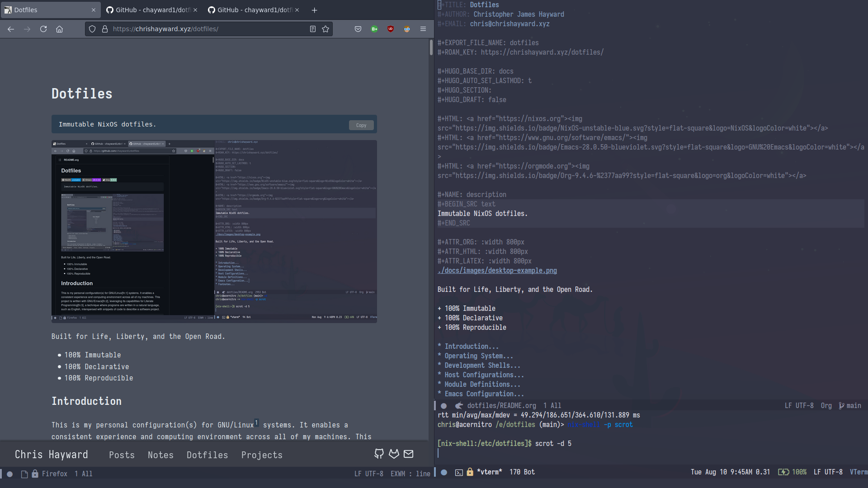
Task: Click the bookmark star icon in Firefox toolbar
Action: [x=326, y=28]
